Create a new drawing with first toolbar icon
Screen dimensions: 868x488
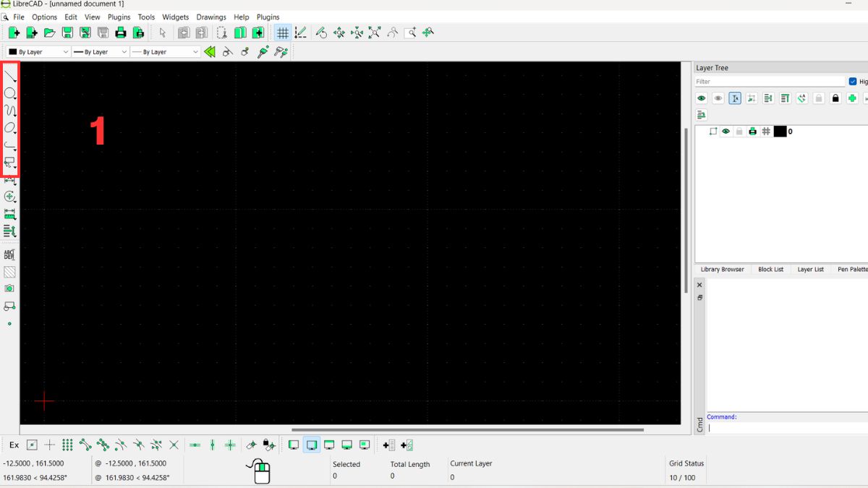click(14, 33)
